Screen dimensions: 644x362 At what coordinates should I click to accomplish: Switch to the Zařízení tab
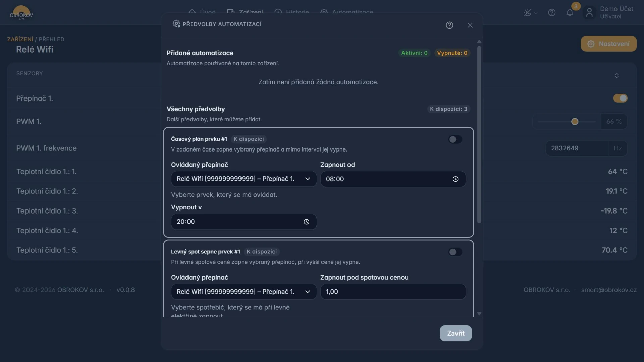pos(245,12)
